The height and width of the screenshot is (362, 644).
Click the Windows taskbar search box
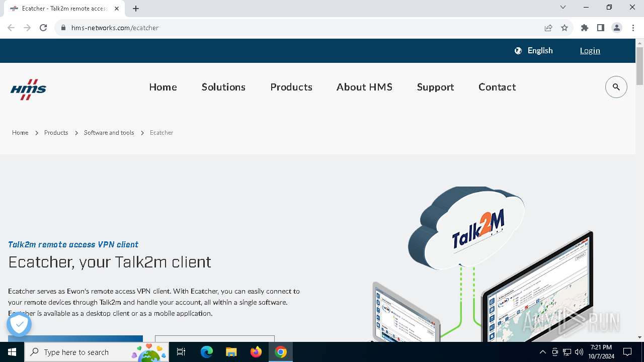[97, 352]
